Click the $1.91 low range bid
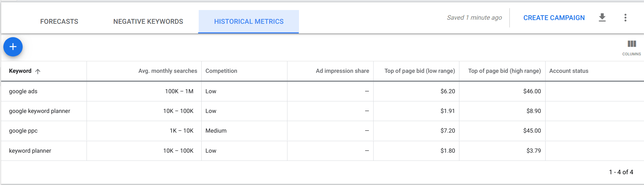Image resolution: width=644 pixels, height=185 pixels. pos(448,111)
